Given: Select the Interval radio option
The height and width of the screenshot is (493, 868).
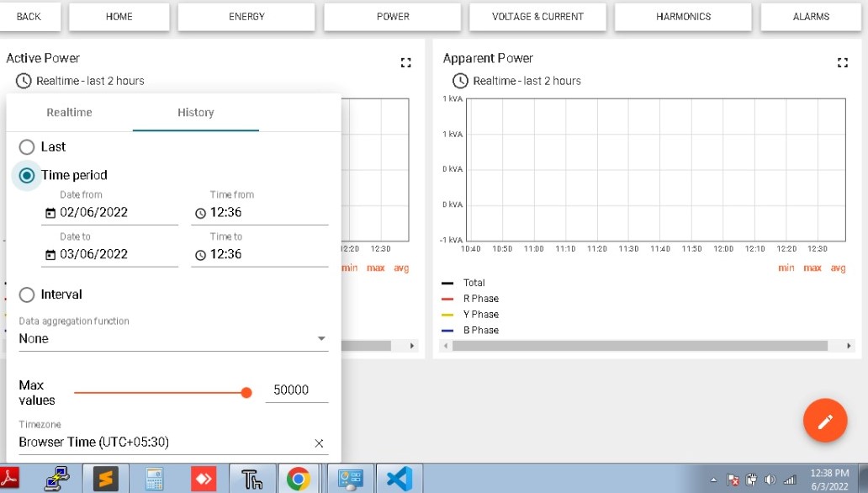Looking at the screenshot, I should pos(26,294).
